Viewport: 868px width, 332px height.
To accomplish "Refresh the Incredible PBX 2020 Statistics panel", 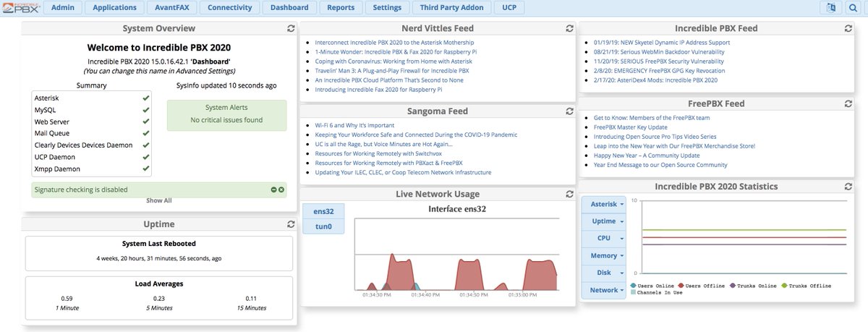I will click(848, 187).
